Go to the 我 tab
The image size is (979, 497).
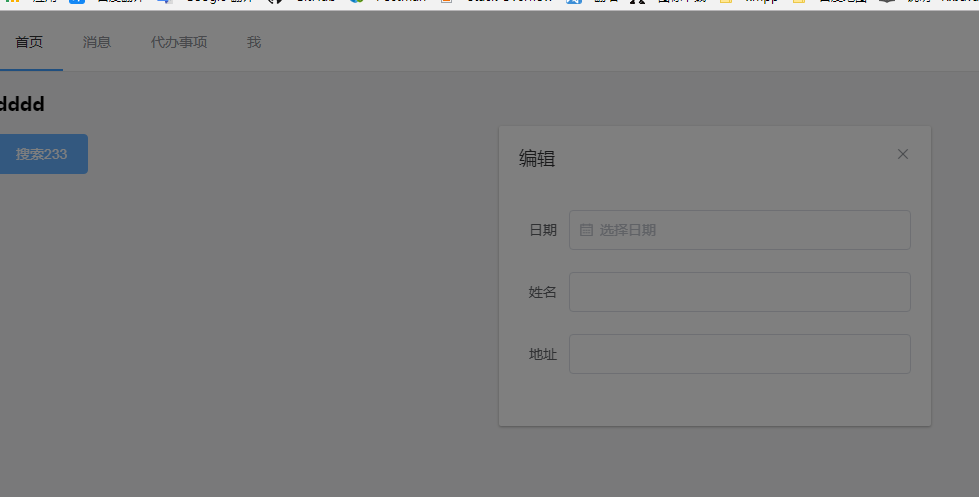(253, 42)
